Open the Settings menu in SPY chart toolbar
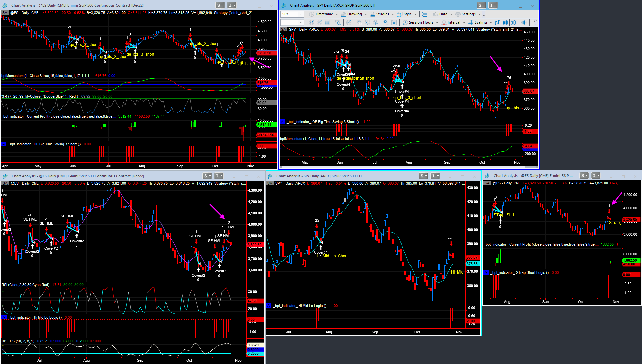 click(x=468, y=14)
